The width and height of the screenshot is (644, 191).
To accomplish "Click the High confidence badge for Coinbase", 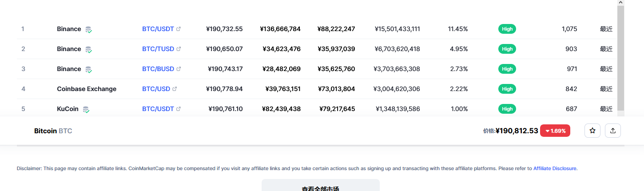I will 507,89.
